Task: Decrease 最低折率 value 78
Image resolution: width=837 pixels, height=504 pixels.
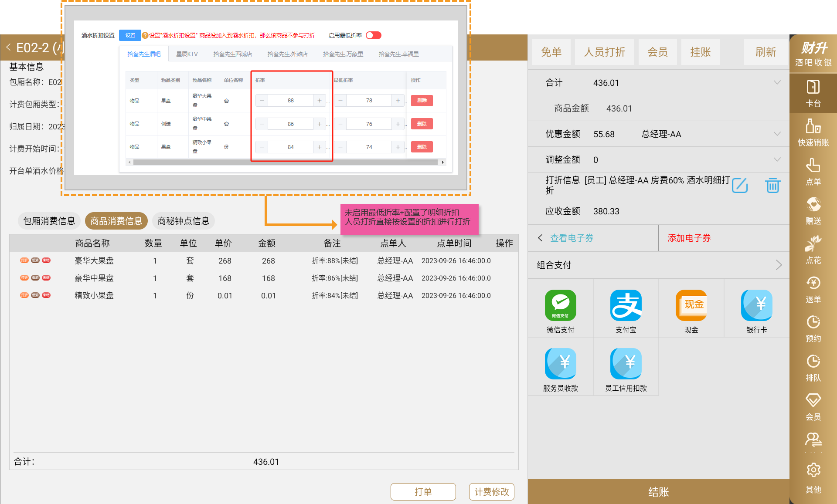Action: point(340,101)
